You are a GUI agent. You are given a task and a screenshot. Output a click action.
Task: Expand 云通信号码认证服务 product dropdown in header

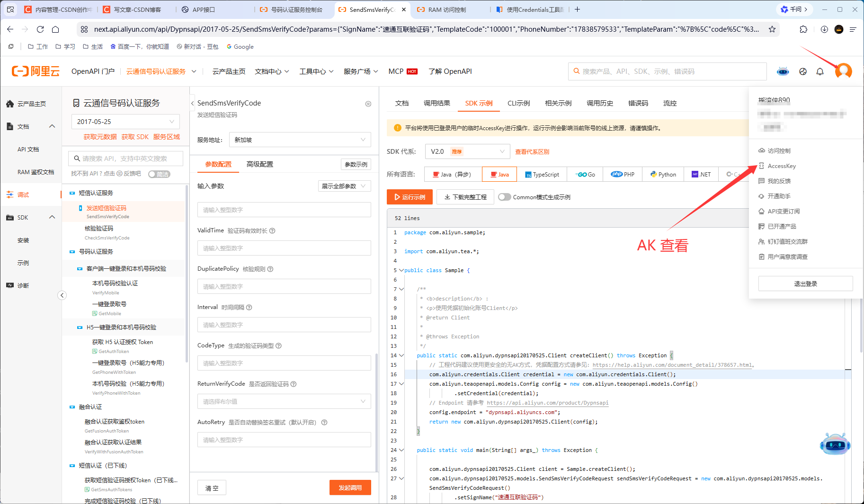[x=194, y=71]
